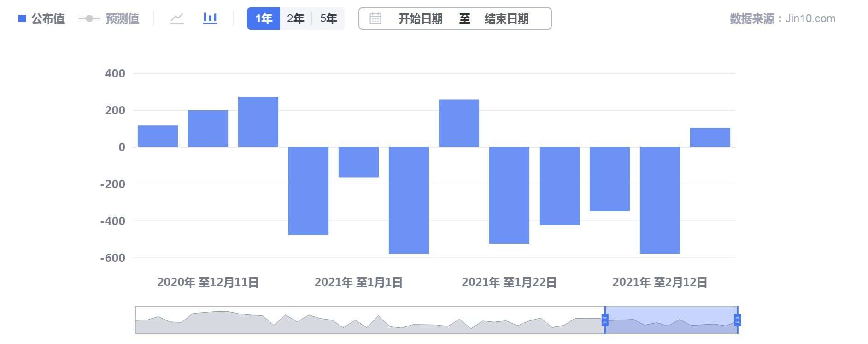Click x-axis label 2021年 至1月1日
Screen dimensions: 868x344
pyautogui.click(x=358, y=282)
